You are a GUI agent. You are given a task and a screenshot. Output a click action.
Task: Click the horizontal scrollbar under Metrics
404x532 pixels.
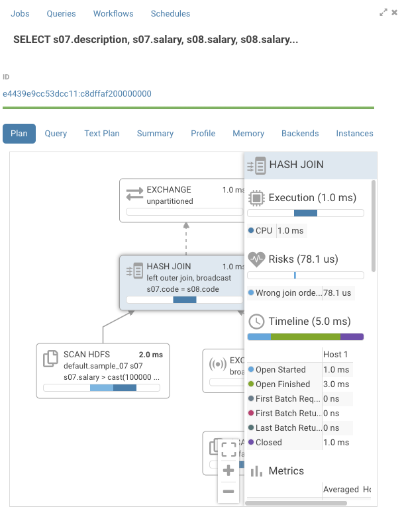click(x=296, y=503)
